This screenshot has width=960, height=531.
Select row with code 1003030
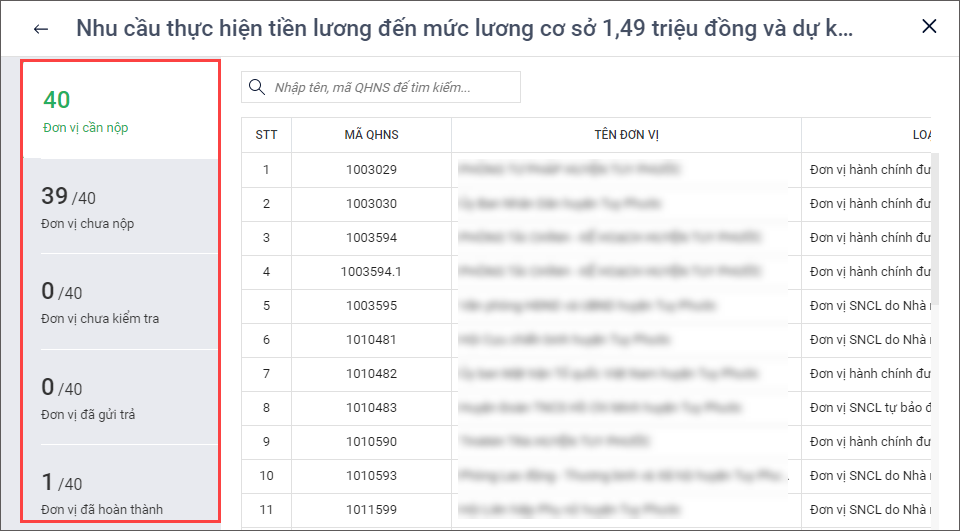371,204
